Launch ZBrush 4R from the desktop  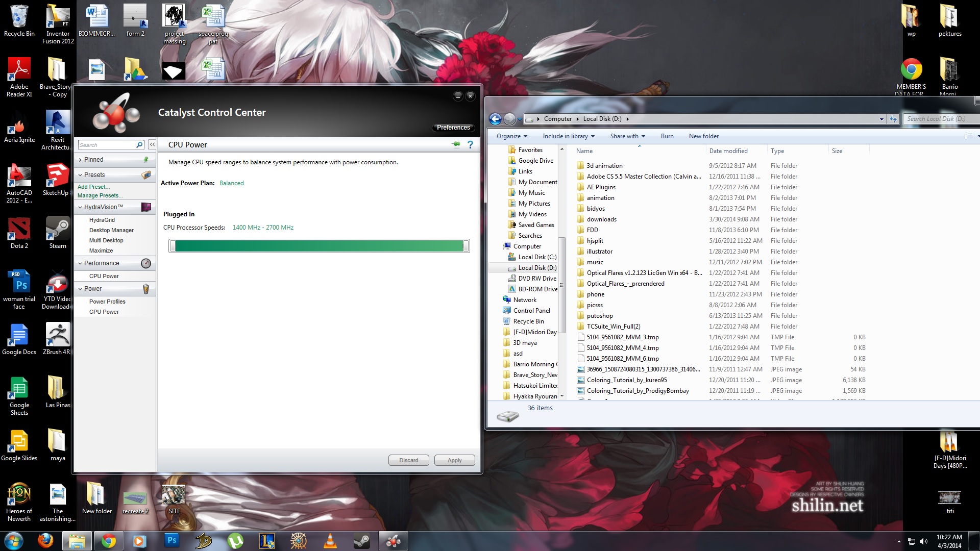(58, 339)
